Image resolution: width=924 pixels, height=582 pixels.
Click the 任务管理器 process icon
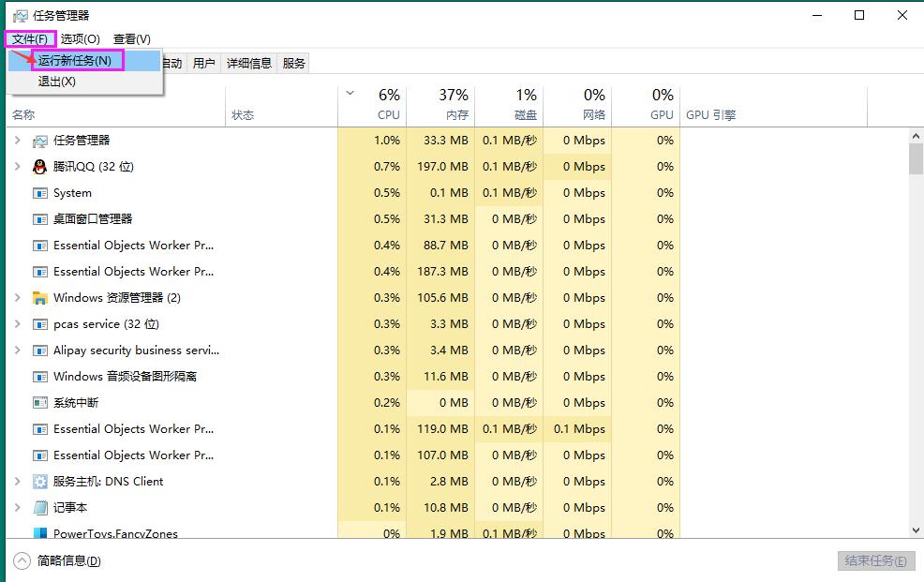[39, 141]
